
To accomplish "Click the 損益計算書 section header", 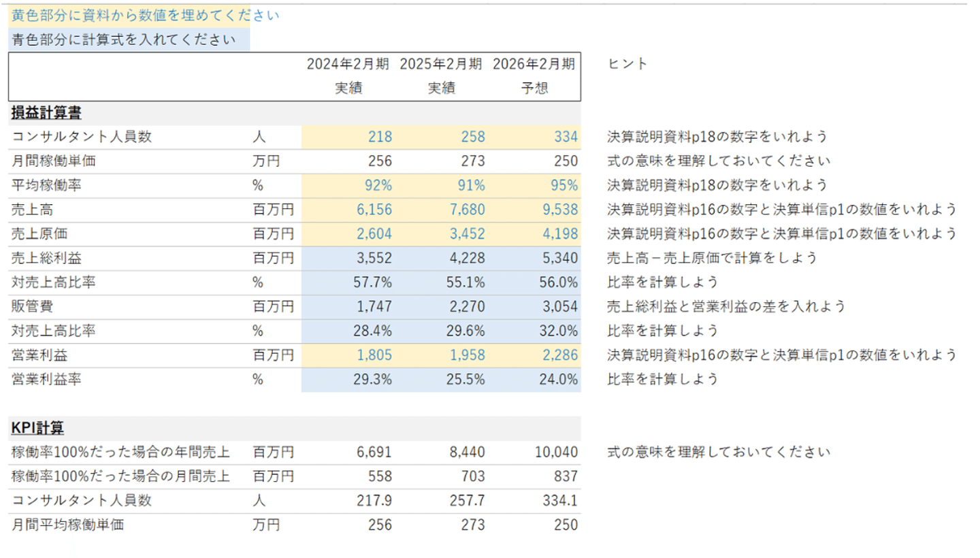I will coord(47,113).
